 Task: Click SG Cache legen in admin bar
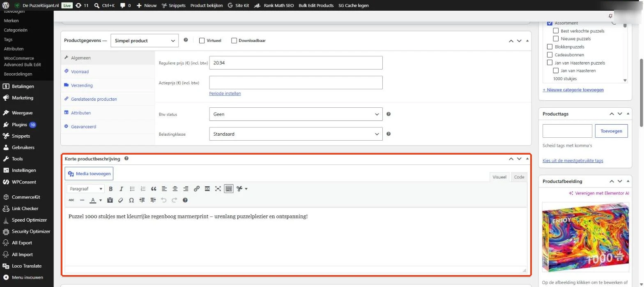[x=354, y=5]
